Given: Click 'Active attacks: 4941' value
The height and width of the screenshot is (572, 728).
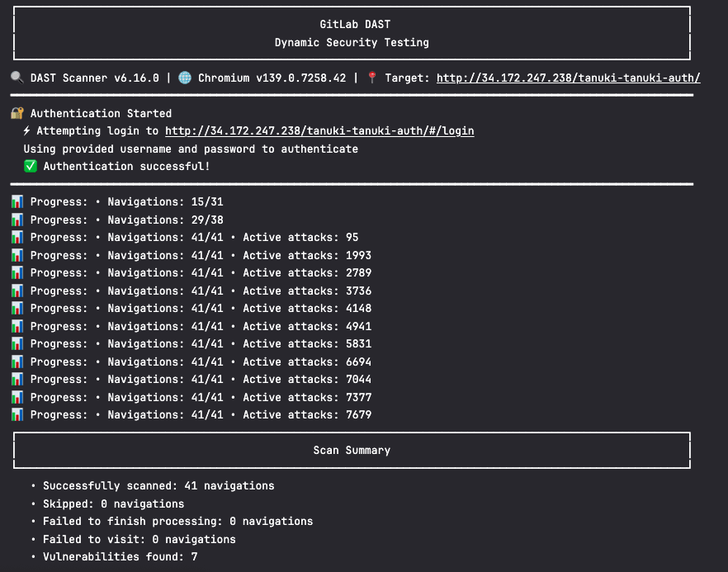Looking at the screenshot, I should point(307,326).
